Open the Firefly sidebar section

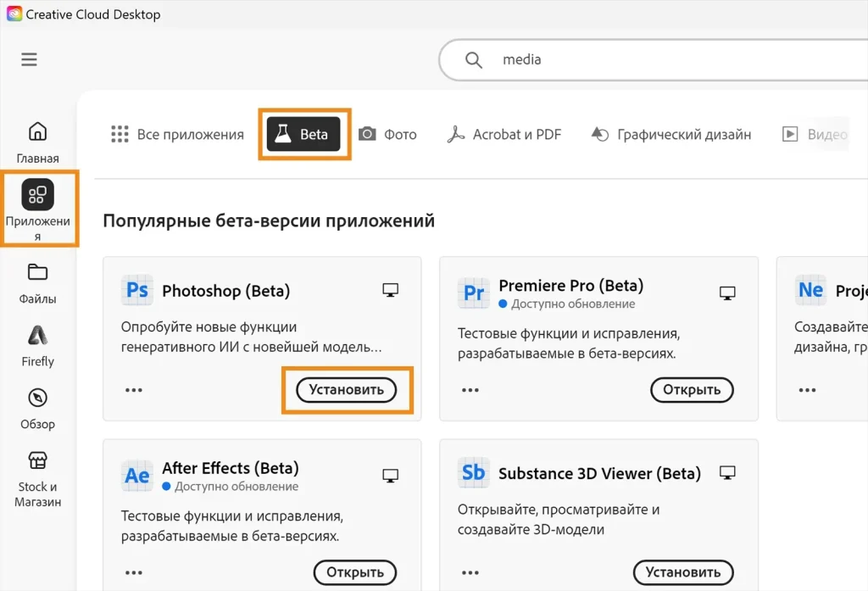(x=37, y=345)
